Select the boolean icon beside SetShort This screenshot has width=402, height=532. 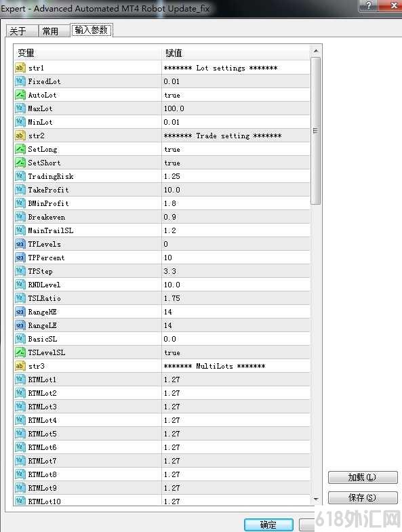click(x=20, y=163)
